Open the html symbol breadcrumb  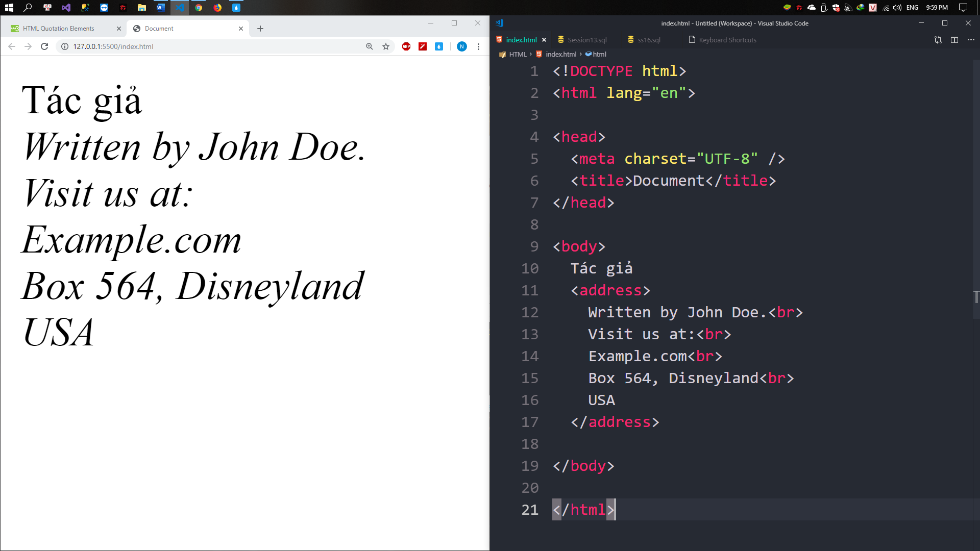pos(599,54)
